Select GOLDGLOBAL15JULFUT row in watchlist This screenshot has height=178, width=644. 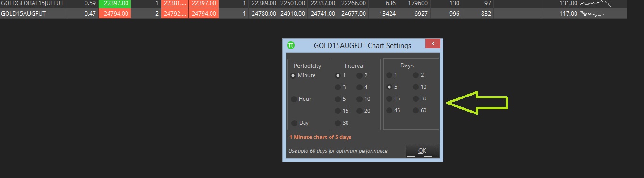point(314,4)
